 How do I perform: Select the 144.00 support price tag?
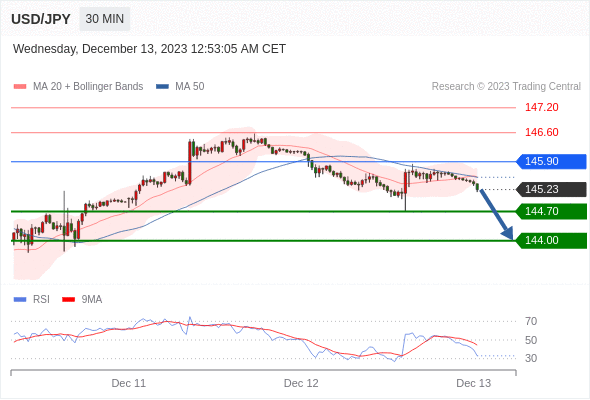(x=551, y=240)
